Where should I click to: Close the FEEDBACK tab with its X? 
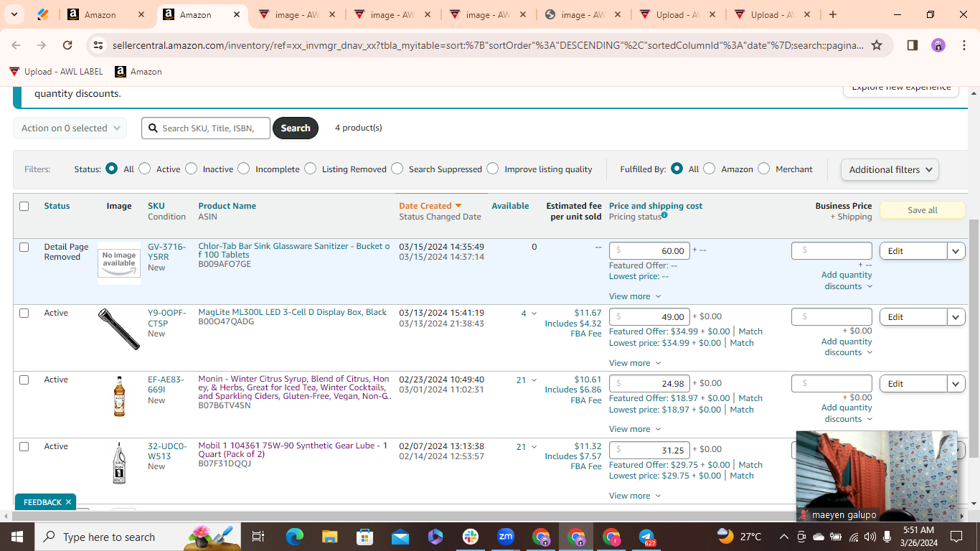(68, 502)
